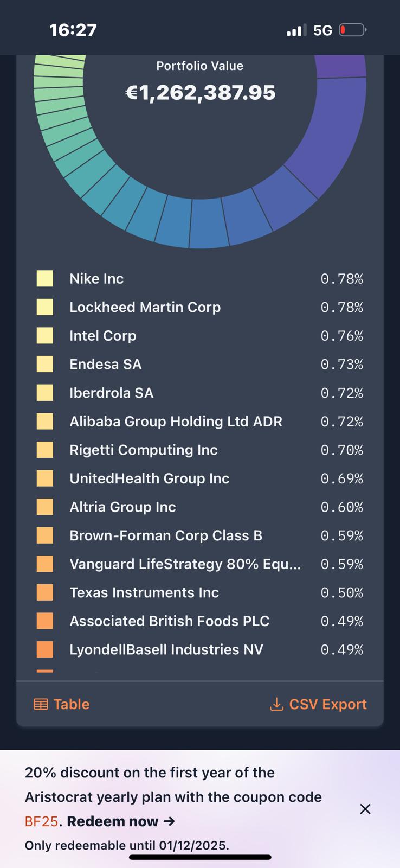Tap the battery icon in status bar
This screenshot has height=868, width=400.
[x=352, y=30]
